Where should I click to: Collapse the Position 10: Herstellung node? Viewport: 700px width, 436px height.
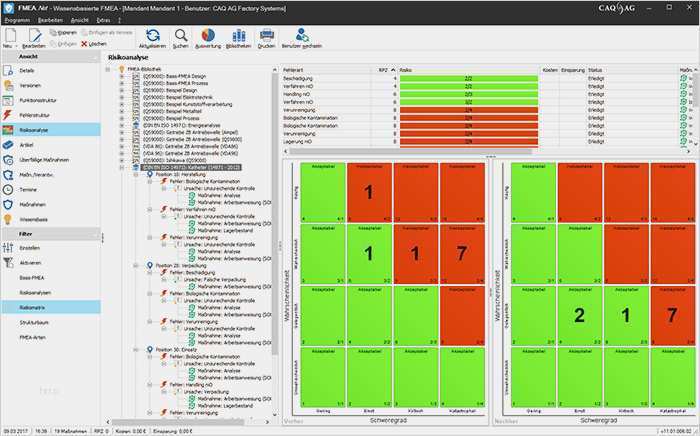(x=136, y=174)
